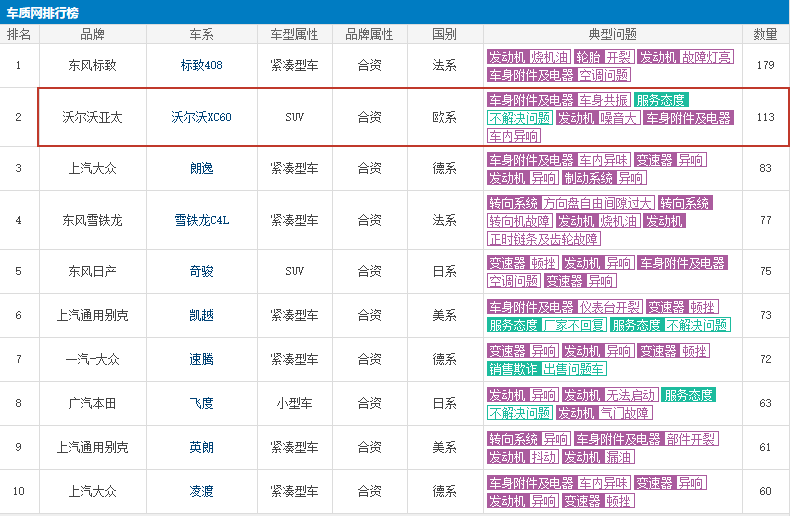This screenshot has width=790, height=516.
Task: Select the 车内异响 tag for 沃尔沃XC60
Action: click(514, 136)
